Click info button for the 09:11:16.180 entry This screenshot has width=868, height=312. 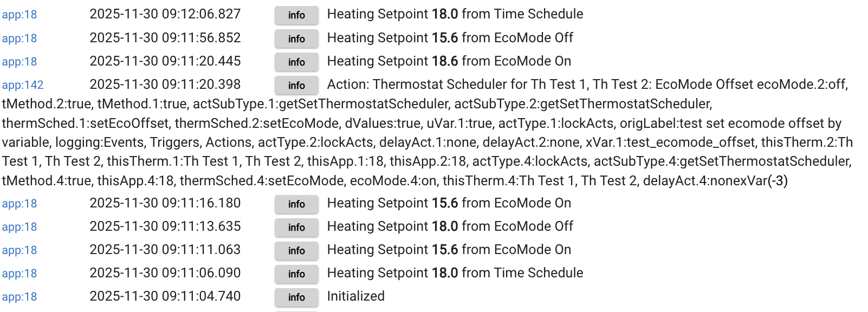(x=296, y=204)
